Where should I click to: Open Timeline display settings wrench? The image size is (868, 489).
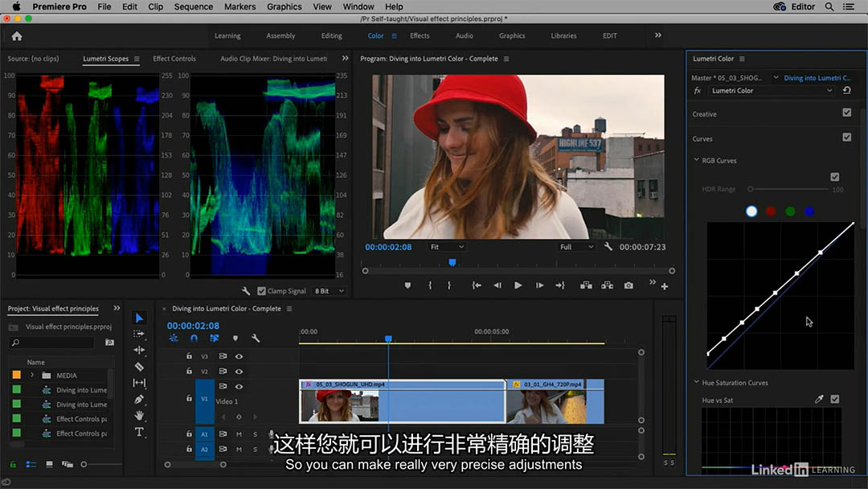click(x=256, y=338)
